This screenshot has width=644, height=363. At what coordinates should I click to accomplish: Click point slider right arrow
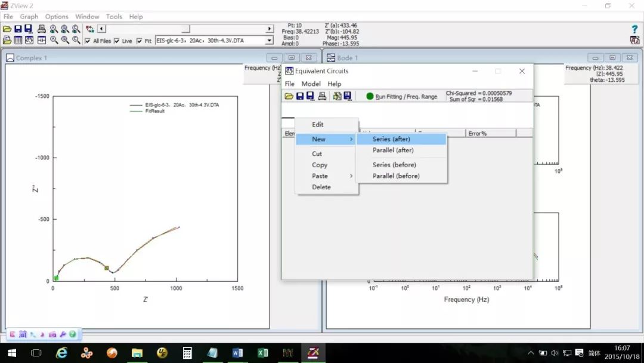tap(269, 29)
